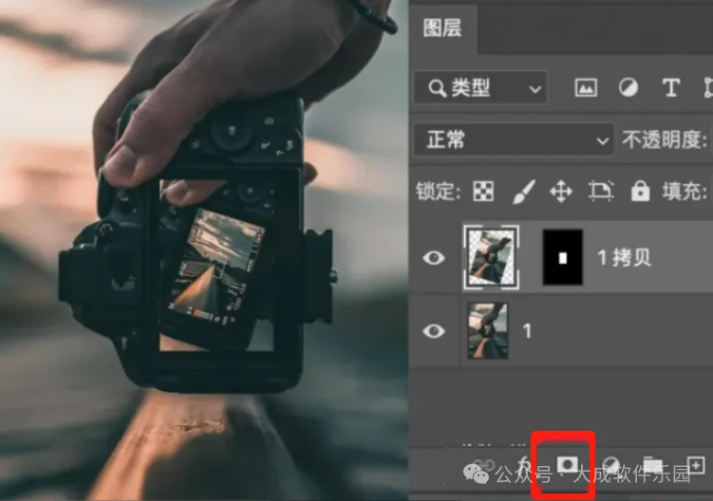Hide layer '1' using eye icon

pos(433,330)
